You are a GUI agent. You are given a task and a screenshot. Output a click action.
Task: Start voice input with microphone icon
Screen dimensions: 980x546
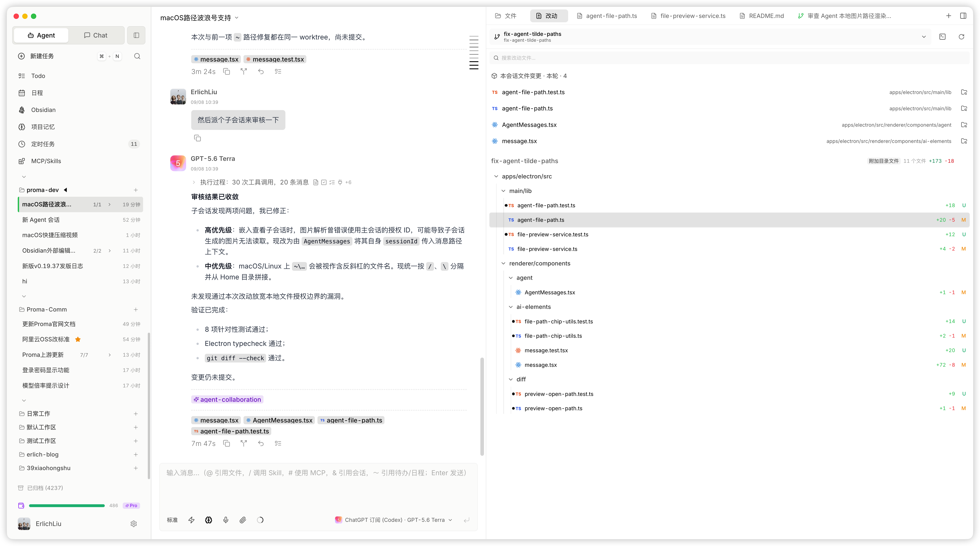(226, 520)
